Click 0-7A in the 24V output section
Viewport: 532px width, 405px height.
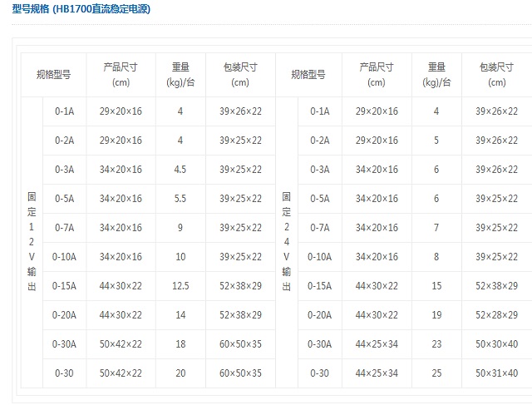[x=319, y=228]
